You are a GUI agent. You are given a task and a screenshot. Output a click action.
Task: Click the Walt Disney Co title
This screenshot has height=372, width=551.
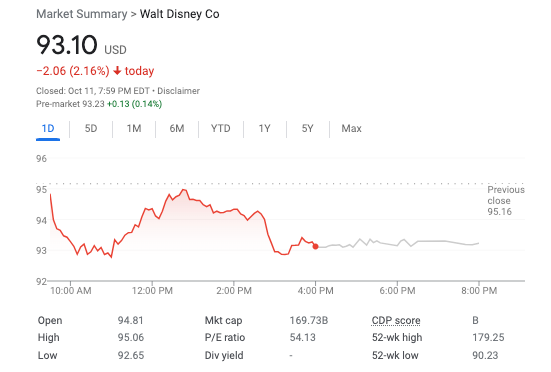pos(180,14)
